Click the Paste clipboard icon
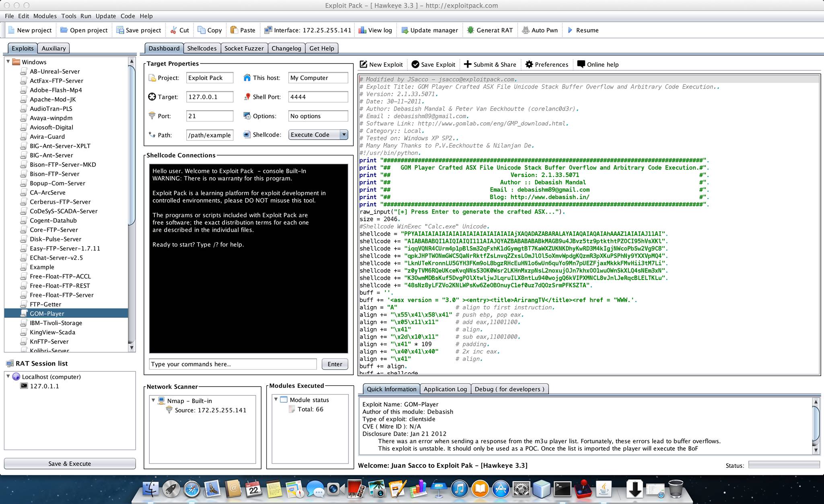Screen dimensions: 824x504 [x=234, y=30]
